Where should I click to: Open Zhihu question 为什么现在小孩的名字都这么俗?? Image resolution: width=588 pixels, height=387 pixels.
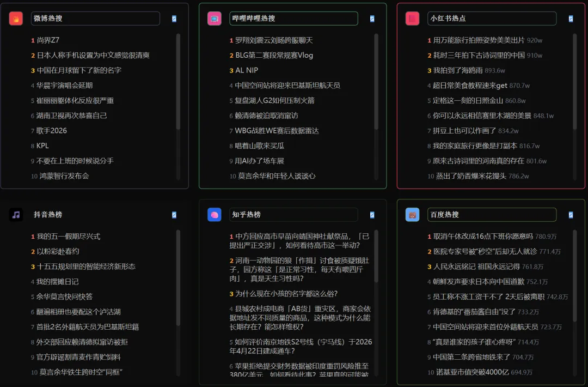(286, 294)
